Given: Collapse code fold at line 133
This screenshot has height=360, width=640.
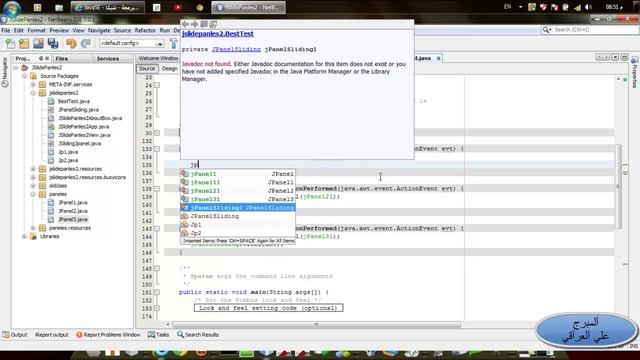Looking at the screenshot, I should click(x=157, y=149).
